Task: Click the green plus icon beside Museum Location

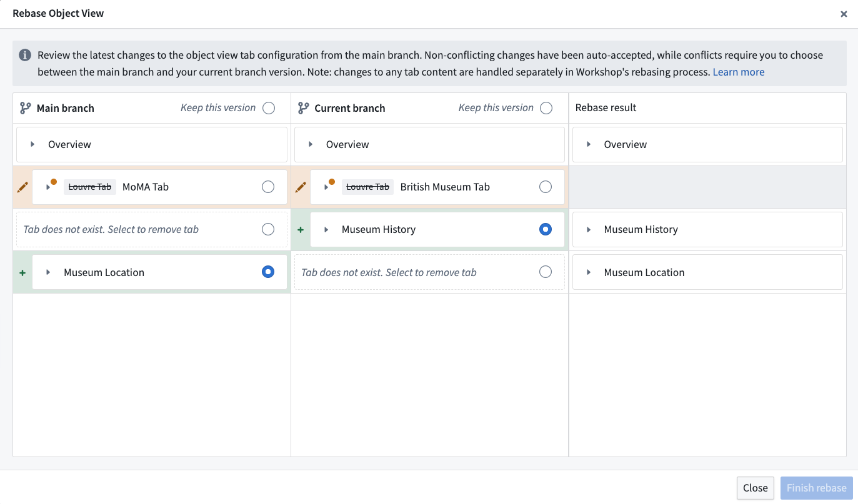Action: click(22, 272)
